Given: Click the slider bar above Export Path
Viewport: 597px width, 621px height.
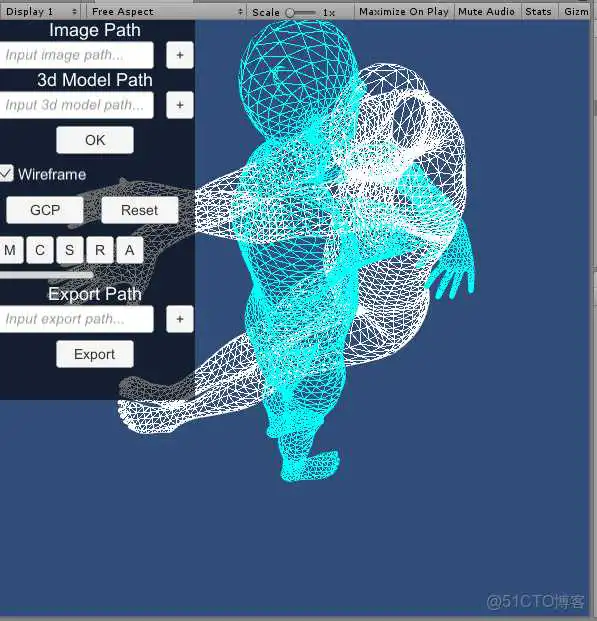Looking at the screenshot, I should (x=46, y=275).
